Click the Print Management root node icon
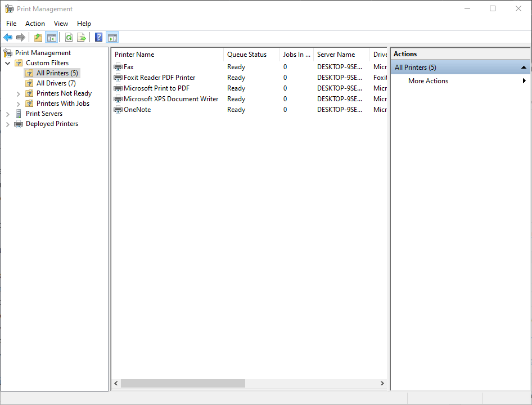532x405 pixels. click(8, 53)
